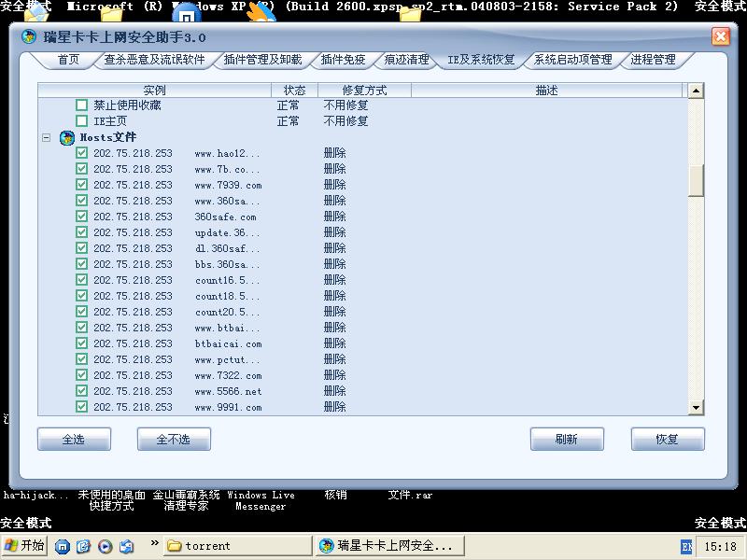This screenshot has height=560, width=747.
Task: Select the 金山毒霸系统清理专家 desktop shortcut label
Action: [186, 500]
